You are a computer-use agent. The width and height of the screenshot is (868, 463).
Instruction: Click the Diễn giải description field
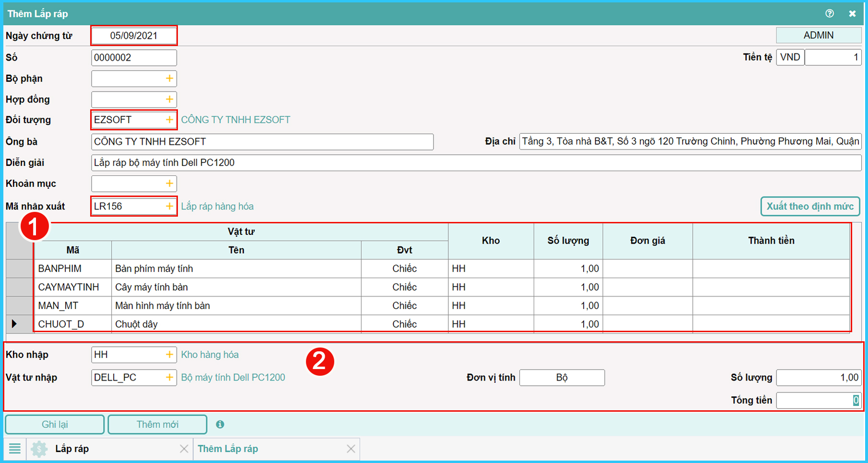(476, 163)
